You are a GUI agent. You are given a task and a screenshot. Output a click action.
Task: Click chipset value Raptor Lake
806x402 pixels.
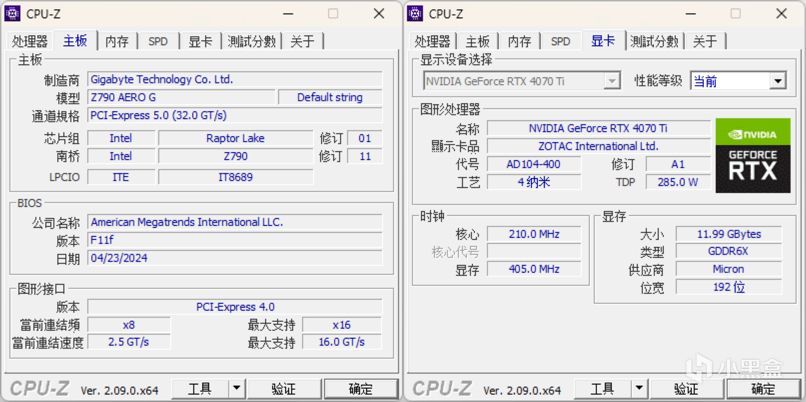235,138
